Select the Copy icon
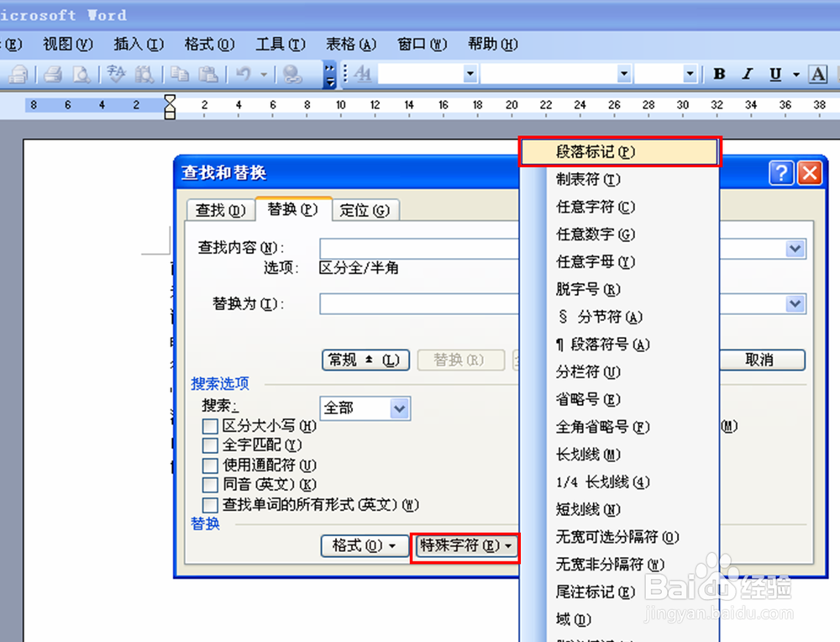Screen dimensions: 840x642 [179, 74]
